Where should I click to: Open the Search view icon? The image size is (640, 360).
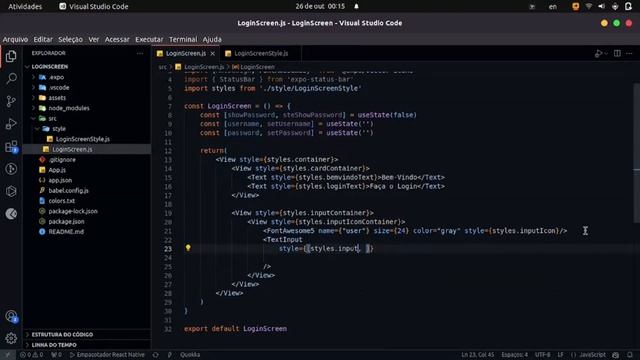(x=11, y=78)
